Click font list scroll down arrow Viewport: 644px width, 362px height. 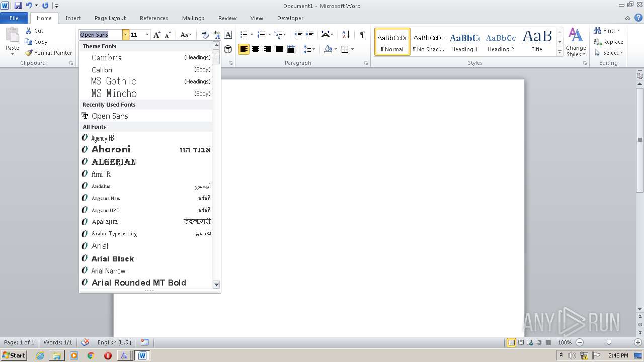[216, 285]
